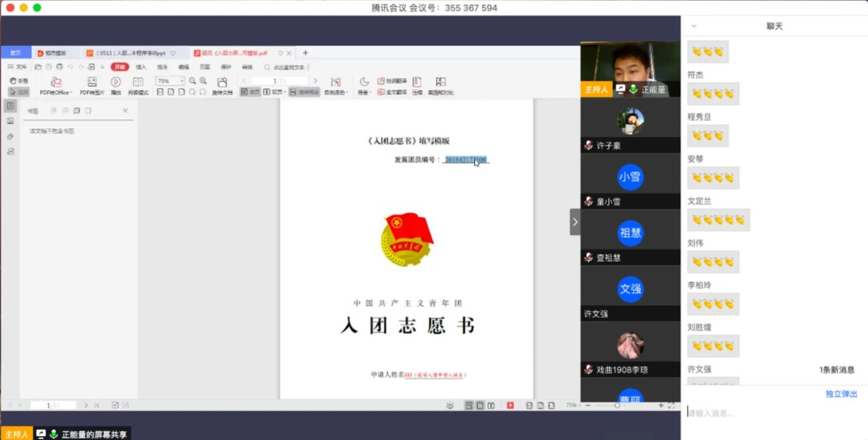The image size is (868, 440).
Task: Click the fullscreen icon in status bar
Action: 671,405
